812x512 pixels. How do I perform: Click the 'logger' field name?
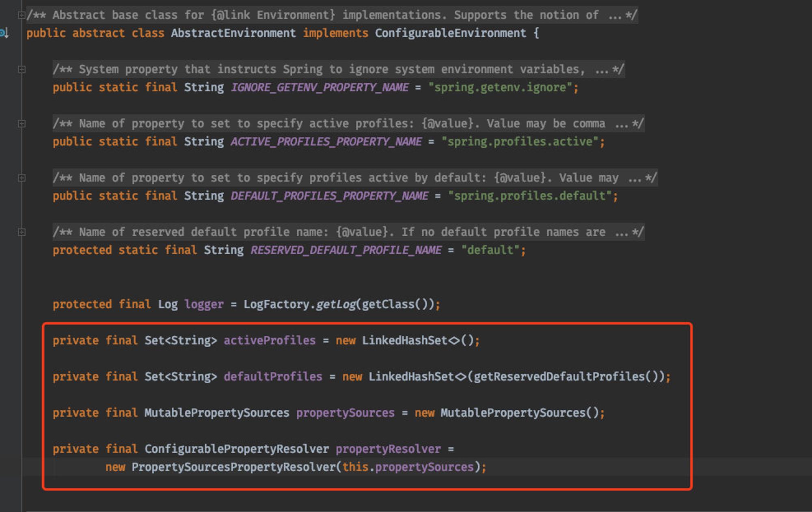(x=204, y=304)
